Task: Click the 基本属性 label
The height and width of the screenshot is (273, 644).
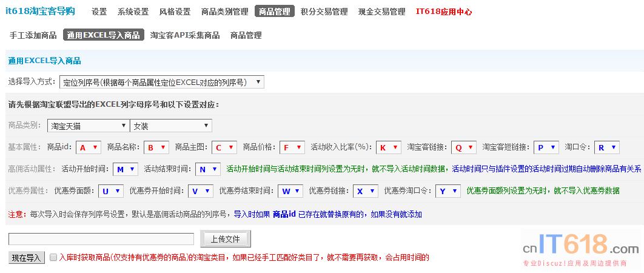Action: pos(25,147)
